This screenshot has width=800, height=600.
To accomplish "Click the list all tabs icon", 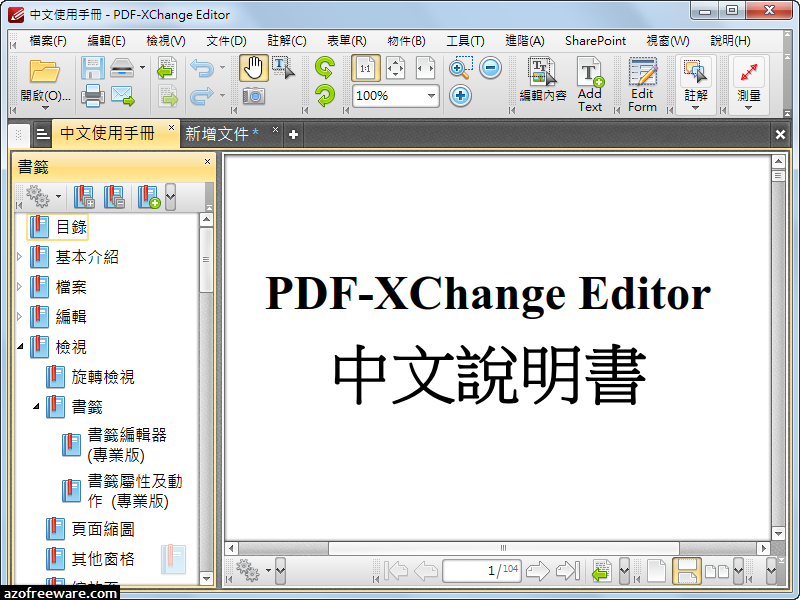I will coord(43,134).
